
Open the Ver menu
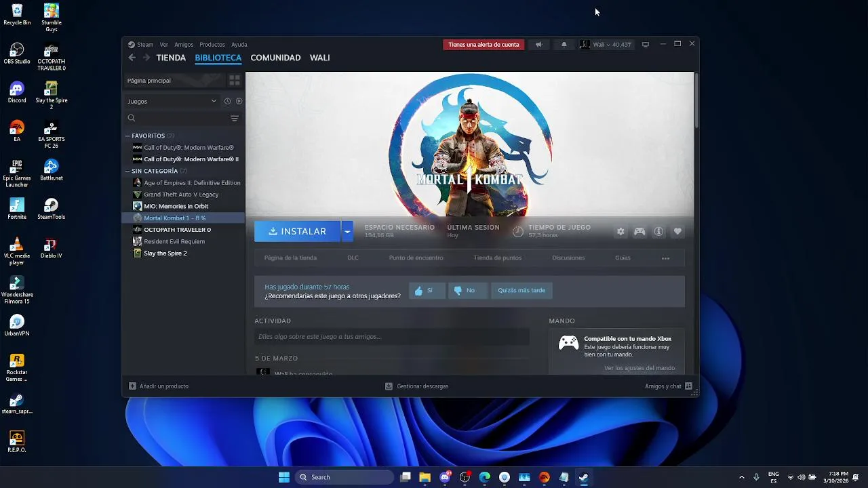click(x=164, y=45)
